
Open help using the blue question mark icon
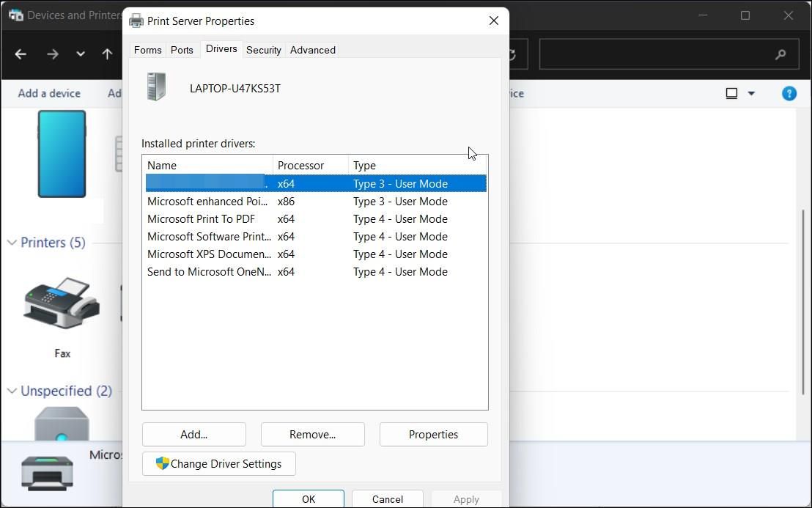(789, 93)
